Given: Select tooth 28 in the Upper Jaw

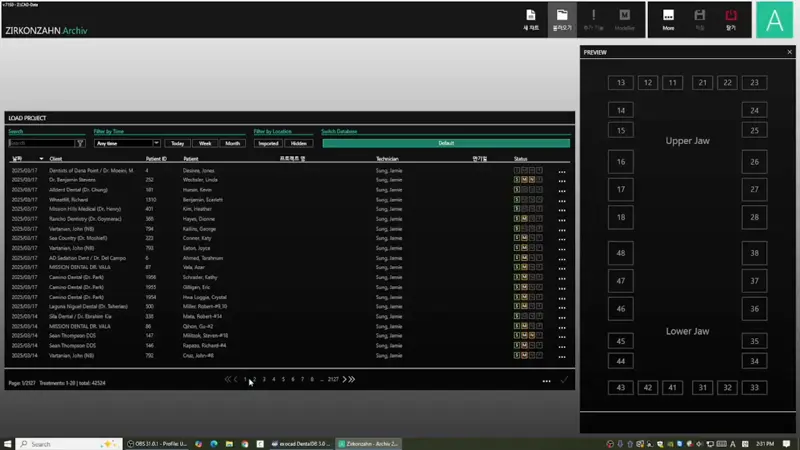Looking at the screenshot, I should 754,217.
